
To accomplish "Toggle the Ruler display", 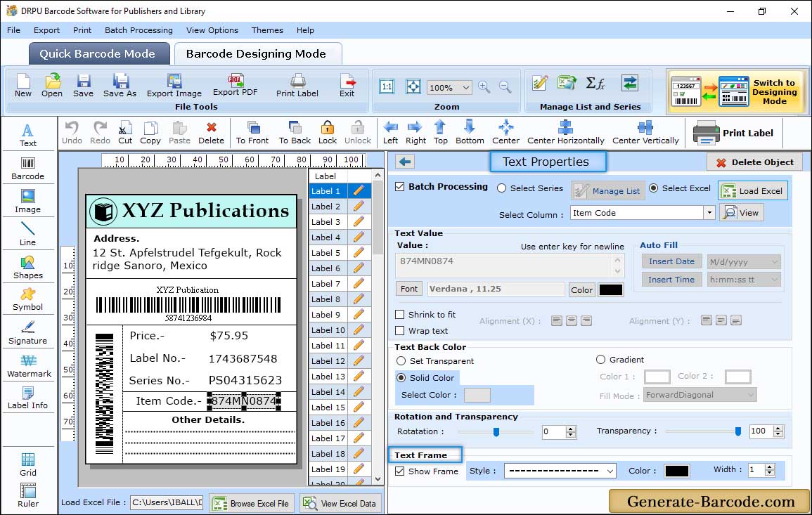I will pyautogui.click(x=28, y=495).
